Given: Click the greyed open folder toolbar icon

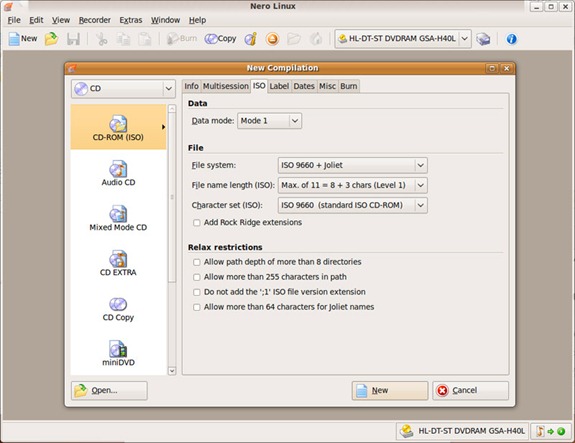Looking at the screenshot, I should click(x=294, y=39).
